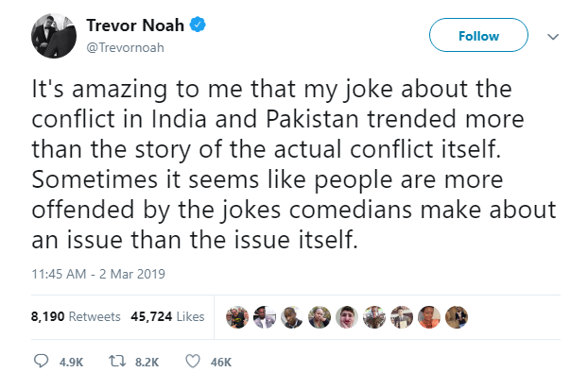
Task: Click the third liker avatar
Action: pos(292,317)
